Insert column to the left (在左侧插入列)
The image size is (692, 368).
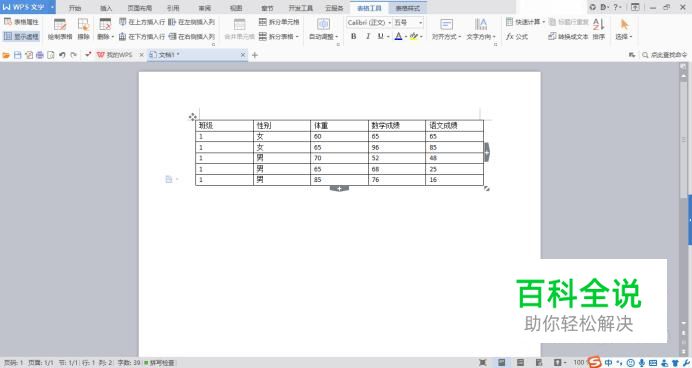(x=192, y=22)
